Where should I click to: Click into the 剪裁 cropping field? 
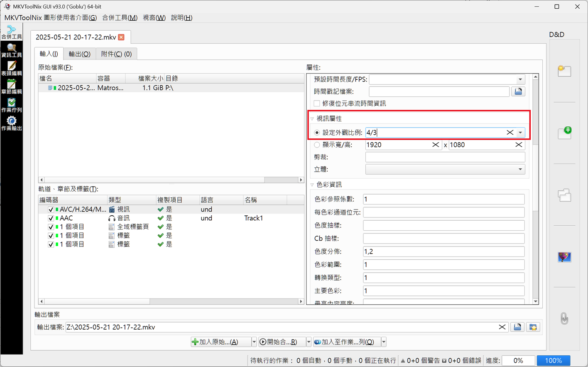pyautogui.click(x=445, y=157)
